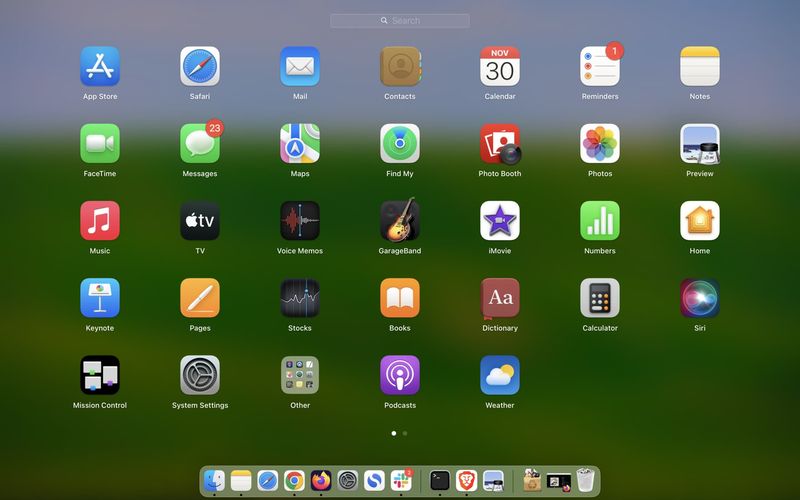The height and width of the screenshot is (500, 800).
Task: Open System Settings in the Dock
Action: coord(348,480)
